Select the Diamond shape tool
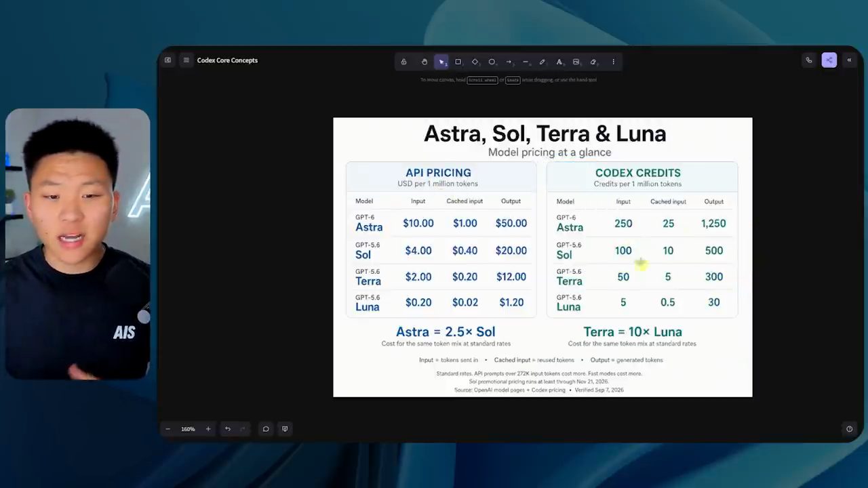This screenshot has width=868, height=488. (x=475, y=62)
